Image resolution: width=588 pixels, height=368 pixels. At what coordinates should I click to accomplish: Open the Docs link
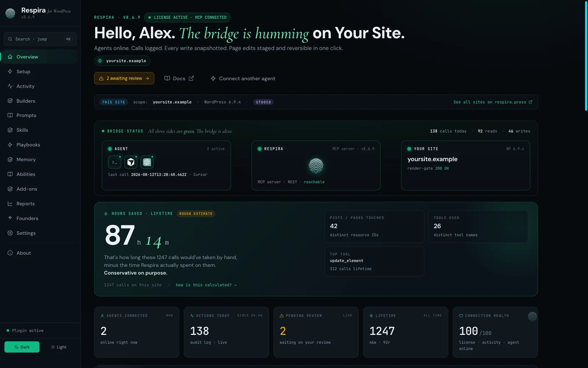[179, 78]
